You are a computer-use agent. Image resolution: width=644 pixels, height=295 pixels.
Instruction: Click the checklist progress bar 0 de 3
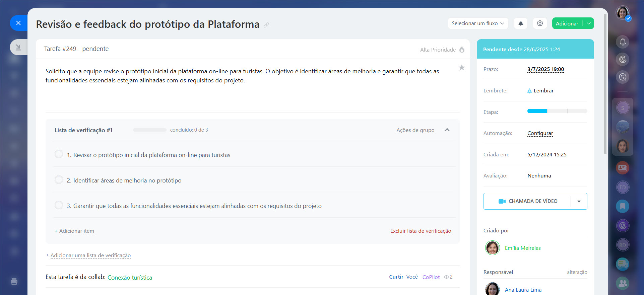click(150, 130)
